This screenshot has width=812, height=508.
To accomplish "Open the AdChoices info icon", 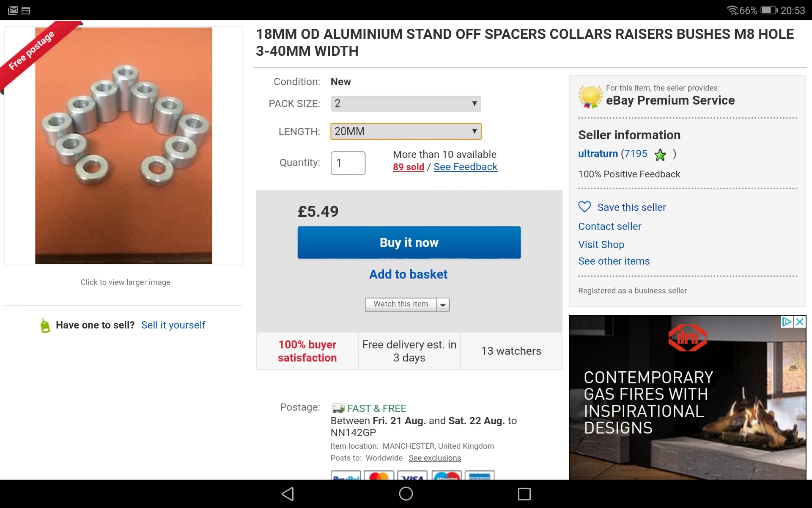I will [787, 322].
